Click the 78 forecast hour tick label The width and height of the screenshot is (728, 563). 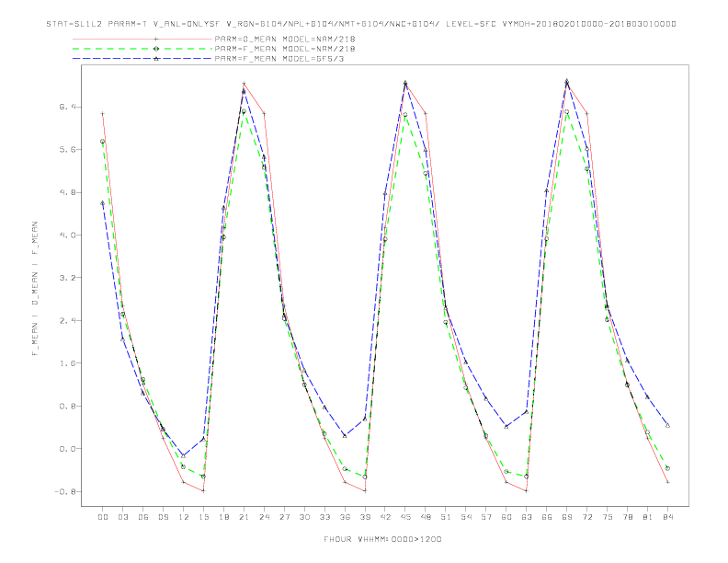point(628,517)
